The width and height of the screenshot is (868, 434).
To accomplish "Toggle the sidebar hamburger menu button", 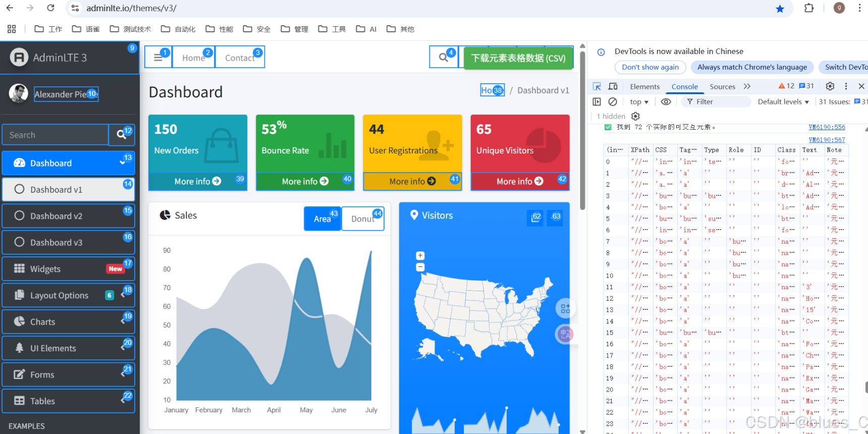I will (158, 58).
